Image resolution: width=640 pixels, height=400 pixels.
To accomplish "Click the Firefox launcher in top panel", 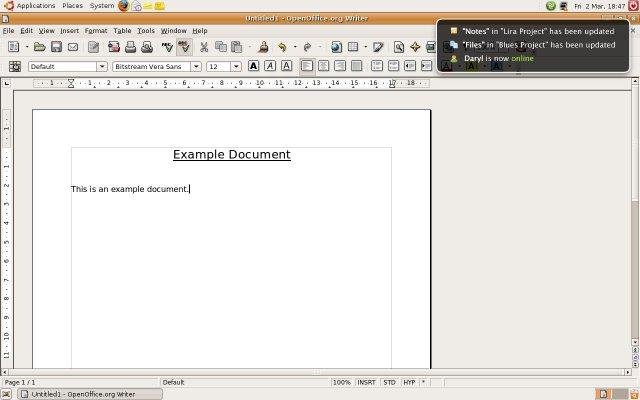I will [x=124, y=6].
